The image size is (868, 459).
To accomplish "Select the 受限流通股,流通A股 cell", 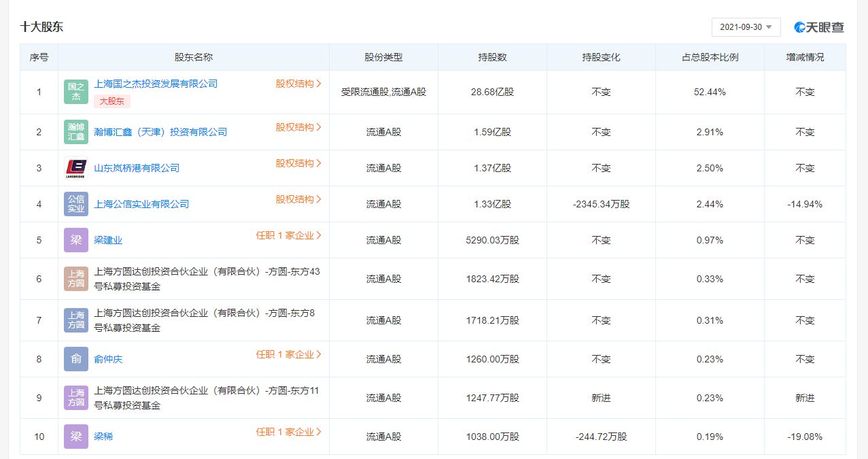I will [x=384, y=92].
